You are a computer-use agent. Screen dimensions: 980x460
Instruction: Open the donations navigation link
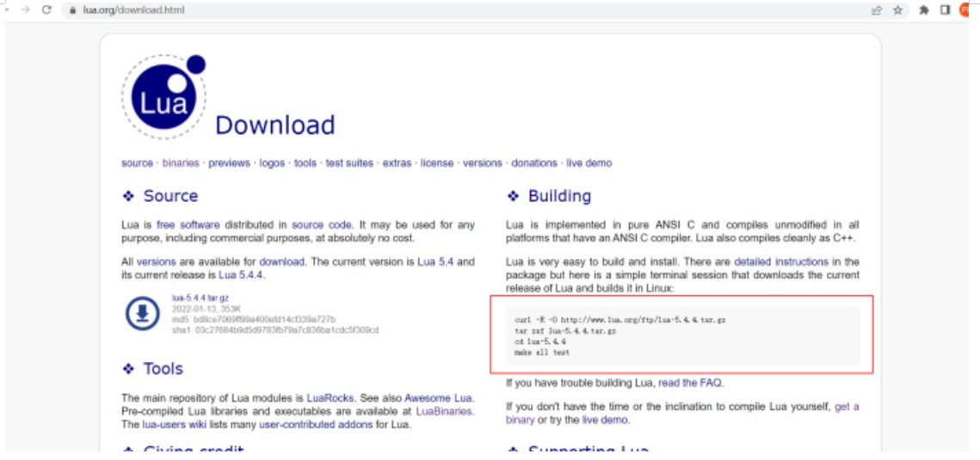(x=534, y=163)
